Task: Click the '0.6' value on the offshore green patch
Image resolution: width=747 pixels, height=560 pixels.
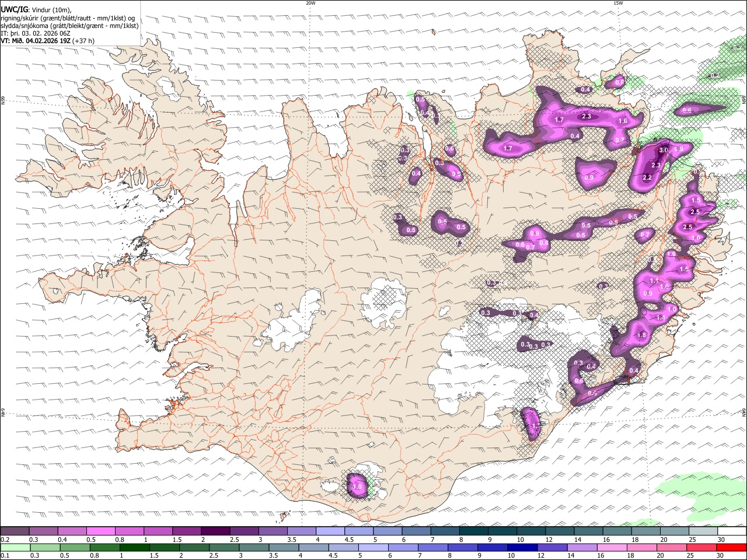Action: click(687, 110)
